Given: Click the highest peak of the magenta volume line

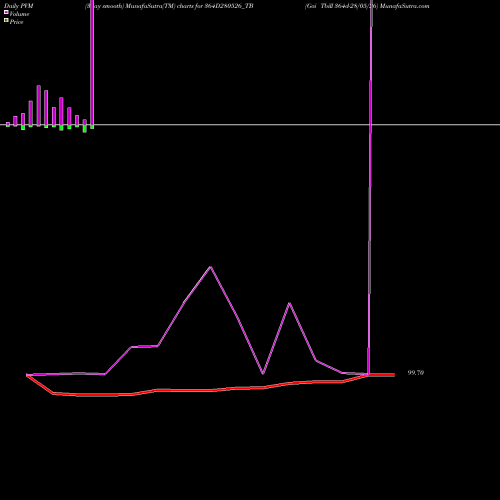Looking at the screenshot, I should tap(210, 267).
